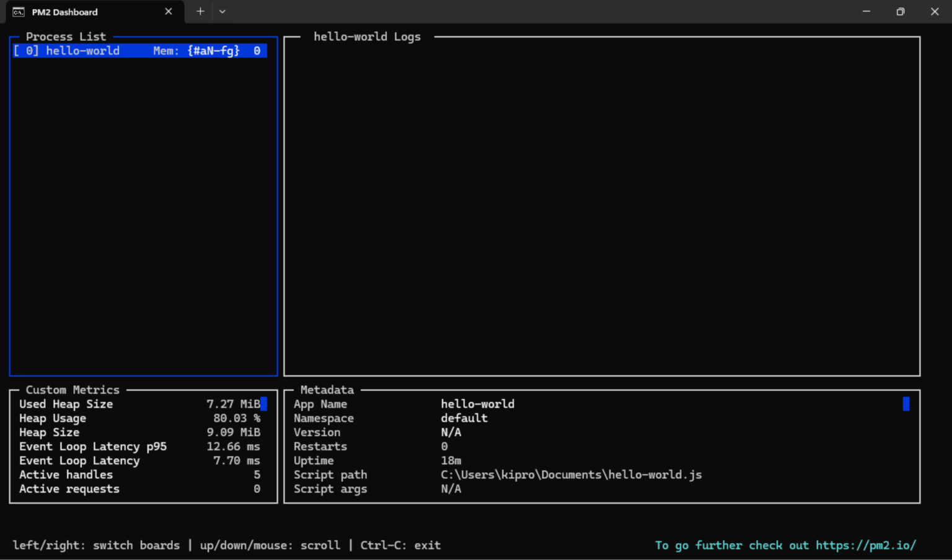Click the terminal icon on PM2 Dashboard tab

click(19, 11)
